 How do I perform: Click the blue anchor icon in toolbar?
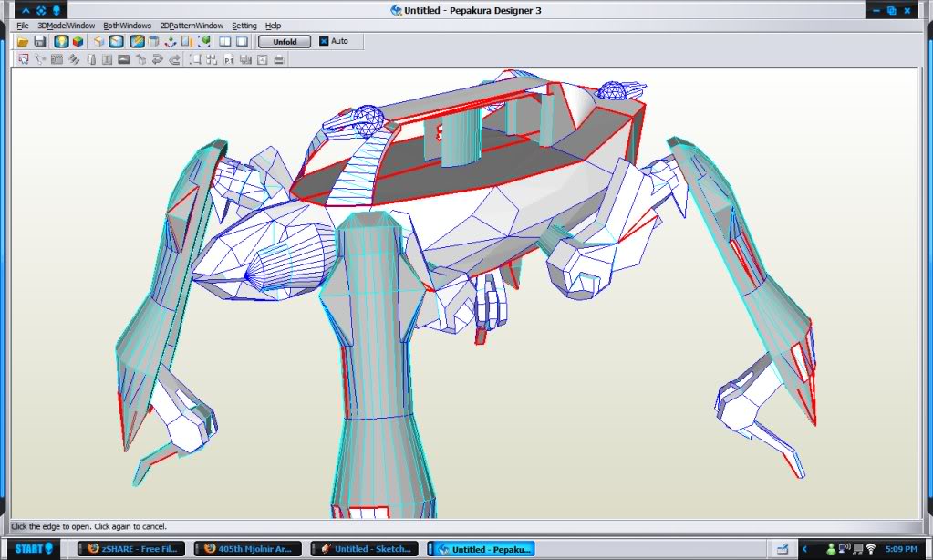click(x=170, y=42)
